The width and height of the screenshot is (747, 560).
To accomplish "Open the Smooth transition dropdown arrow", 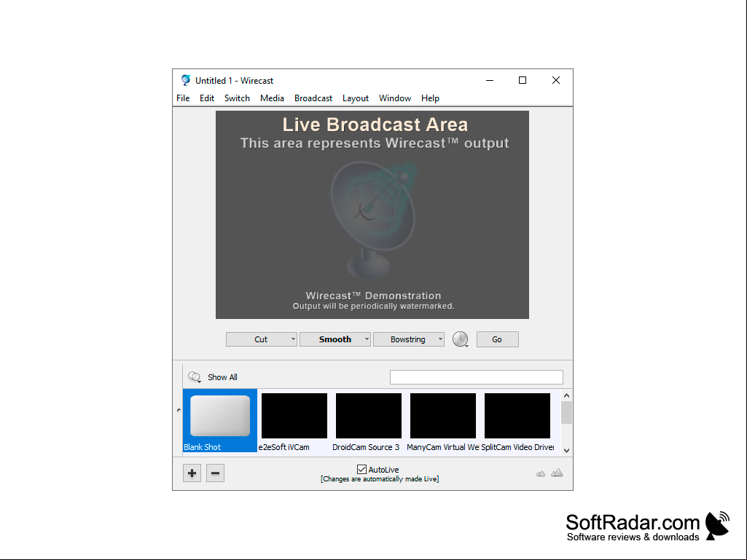I will 367,339.
